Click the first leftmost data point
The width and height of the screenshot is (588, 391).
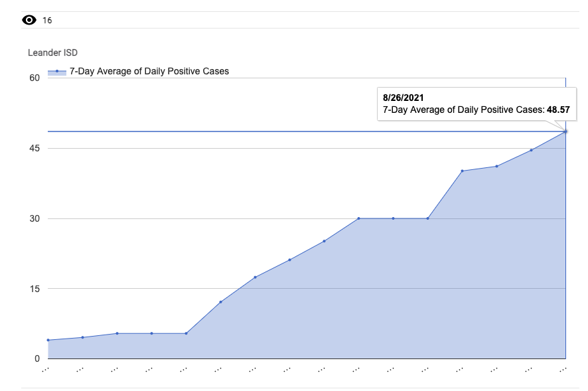tap(48, 340)
